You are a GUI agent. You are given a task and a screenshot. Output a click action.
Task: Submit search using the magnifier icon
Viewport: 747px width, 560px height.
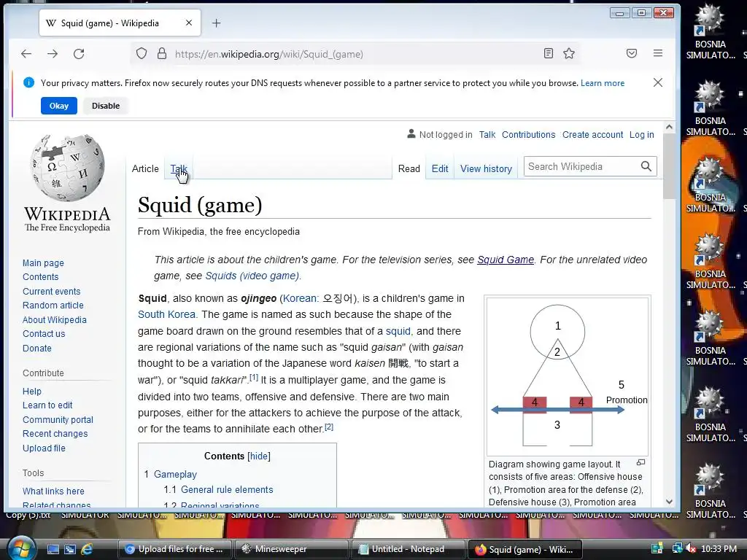646,166
